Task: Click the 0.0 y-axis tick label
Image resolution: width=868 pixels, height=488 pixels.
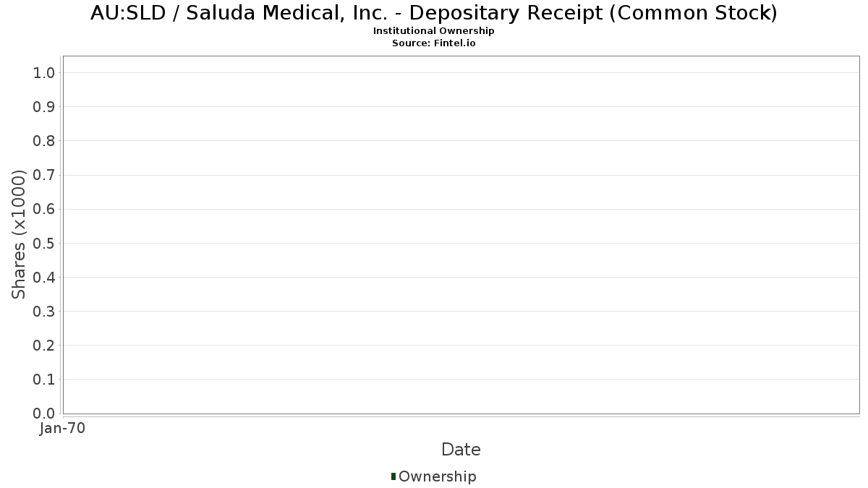Action: [45, 414]
